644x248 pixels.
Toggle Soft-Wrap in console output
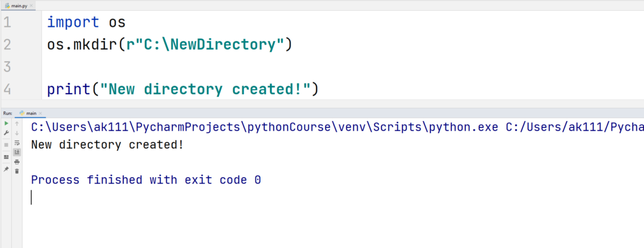pos(17,142)
